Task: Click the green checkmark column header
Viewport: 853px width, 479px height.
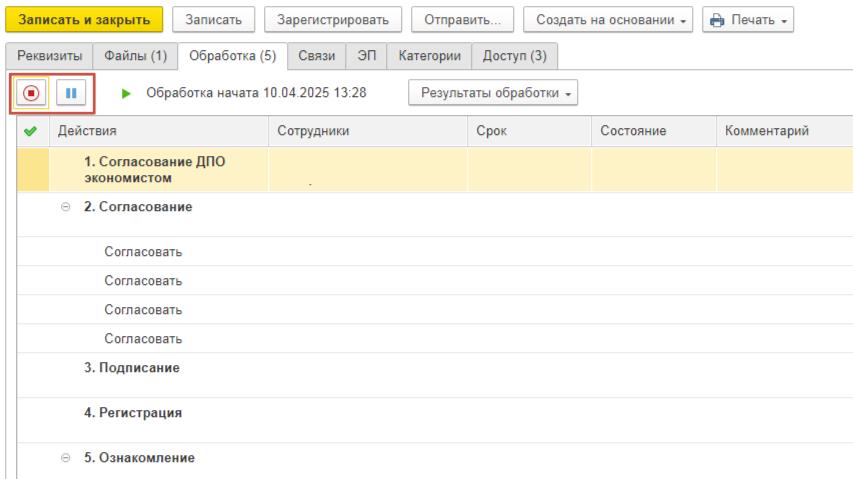Action: pos(30,131)
